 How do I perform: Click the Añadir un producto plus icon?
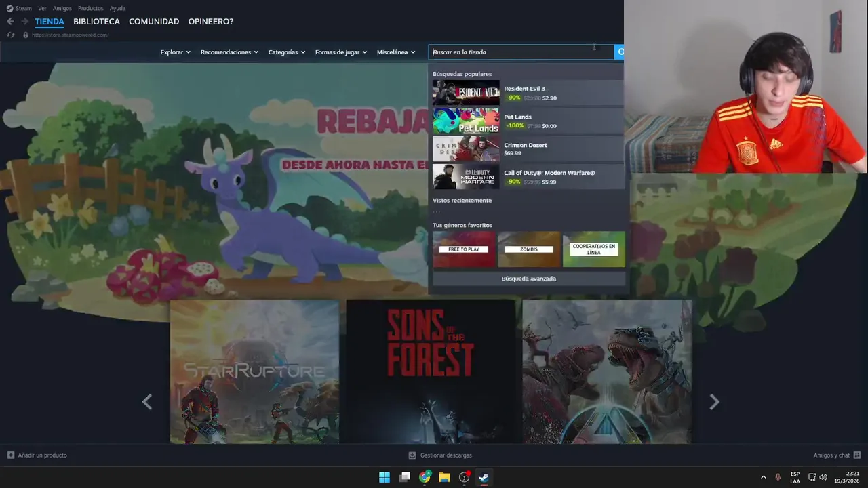[10, 455]
